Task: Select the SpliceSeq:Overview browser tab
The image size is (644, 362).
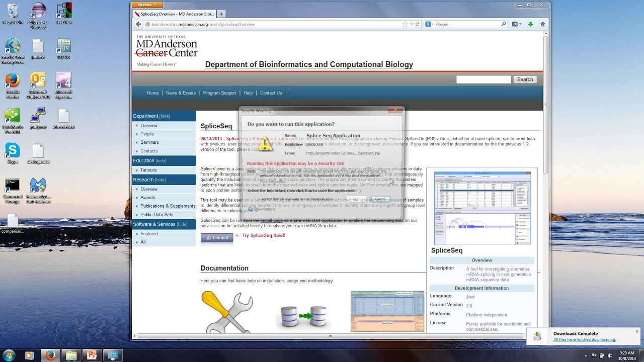Action: click(x=175, y=14)
